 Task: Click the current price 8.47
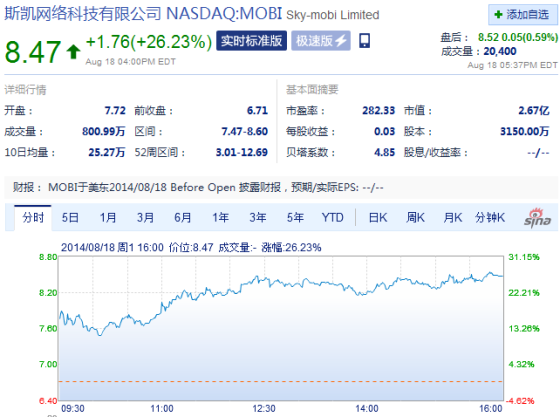pyautogui.click(x=32, y=52)
